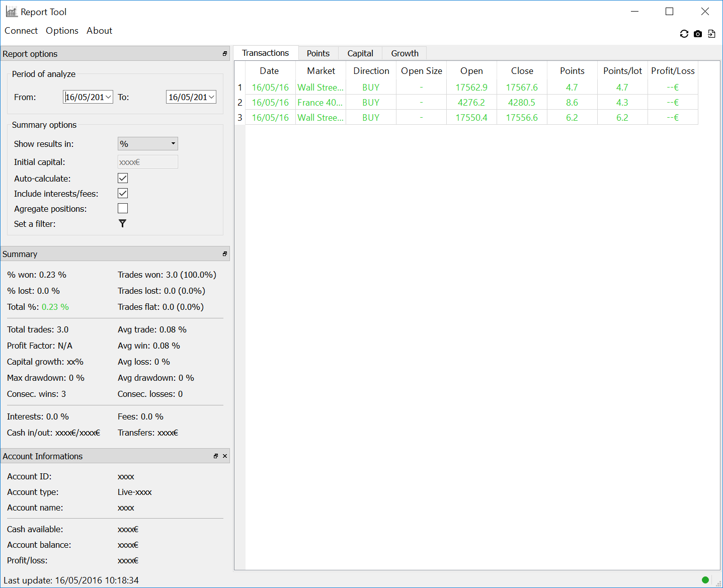This screenshot has width=723, height=588.
Task: Click the window resize grip in the corner
Action: pos(718,583)
